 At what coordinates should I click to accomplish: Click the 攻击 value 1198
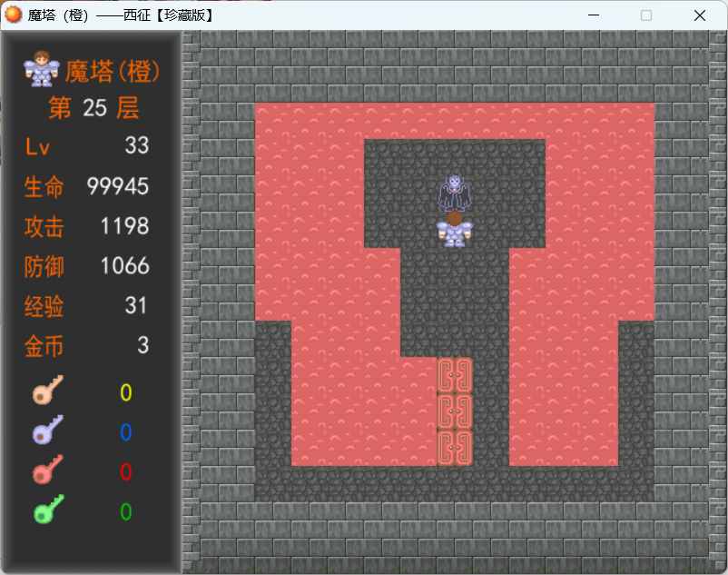coord(125,226)
